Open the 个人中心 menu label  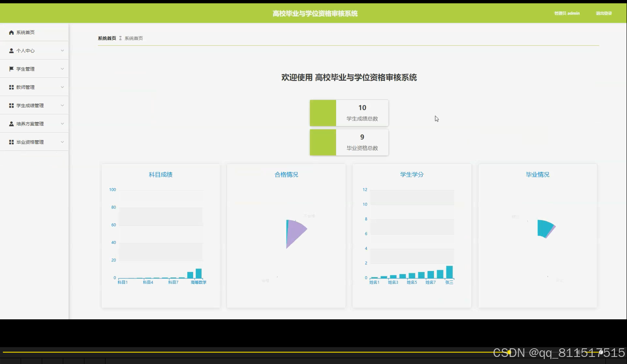click(25, 51)
